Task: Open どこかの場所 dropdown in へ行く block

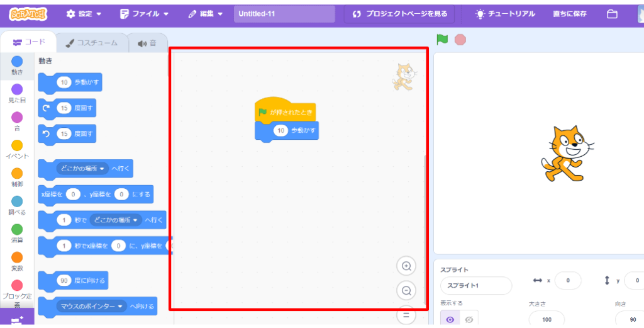Action: point(82,169)
